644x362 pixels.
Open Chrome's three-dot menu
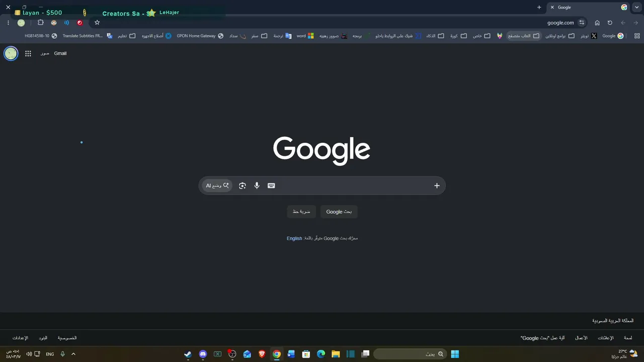pyautogui.click(x=8, y=23)
